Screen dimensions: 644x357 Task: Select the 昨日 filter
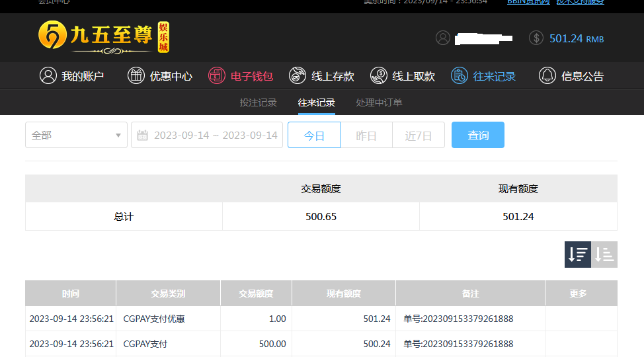coord(366,135)
